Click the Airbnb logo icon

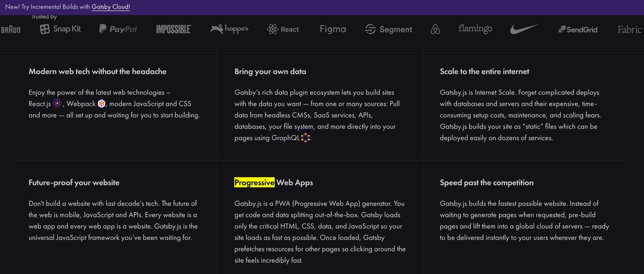point(435,30)
